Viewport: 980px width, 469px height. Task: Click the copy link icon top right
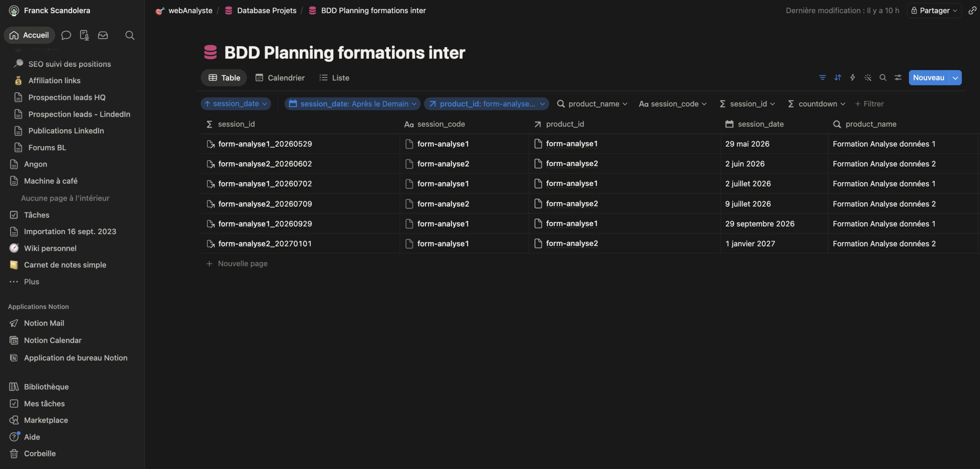pos(972,10)
